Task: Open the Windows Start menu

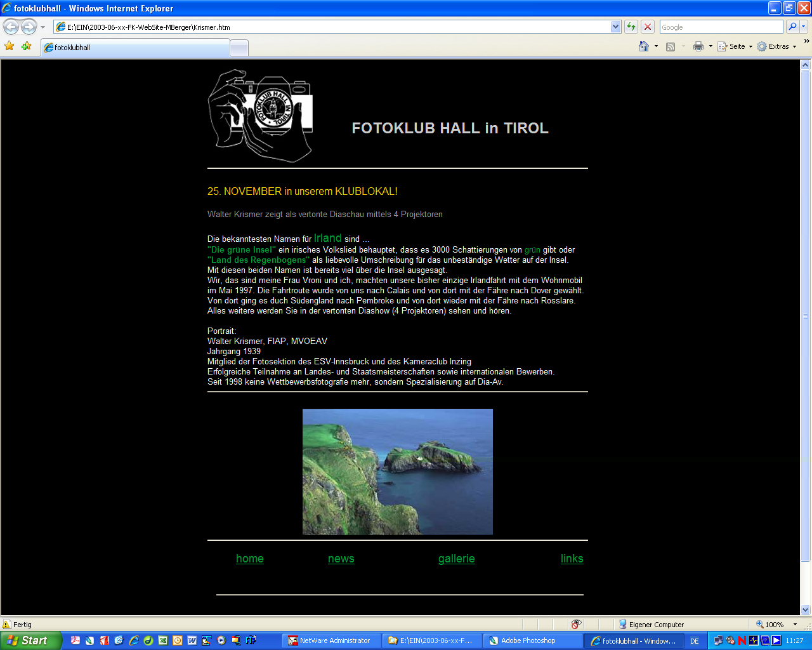Action: coord(30,640)
